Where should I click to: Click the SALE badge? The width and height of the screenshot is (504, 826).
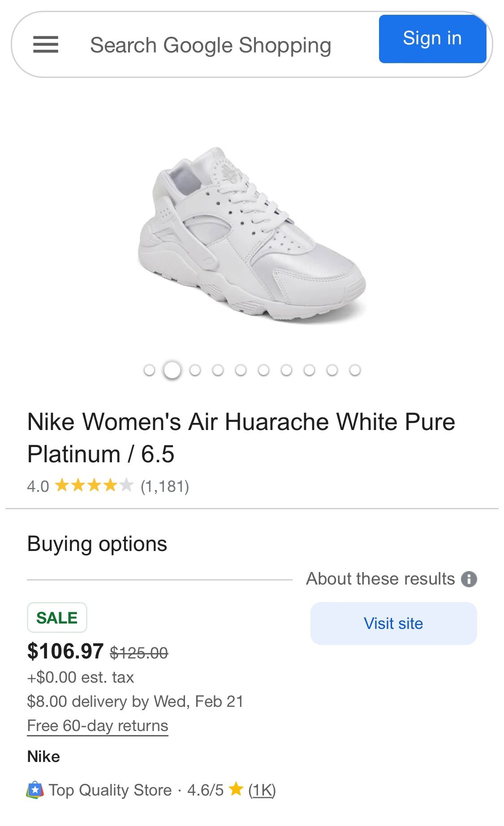(57, 618)
